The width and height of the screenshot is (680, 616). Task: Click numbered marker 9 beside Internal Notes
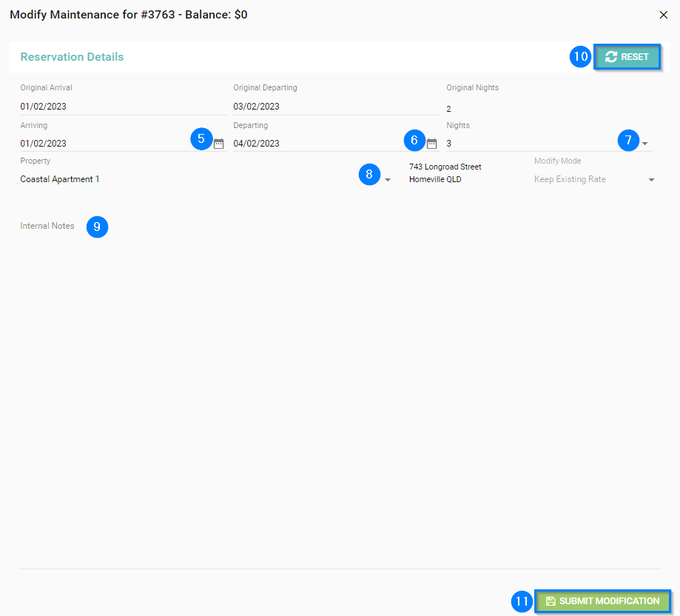(x=97, y=227)
